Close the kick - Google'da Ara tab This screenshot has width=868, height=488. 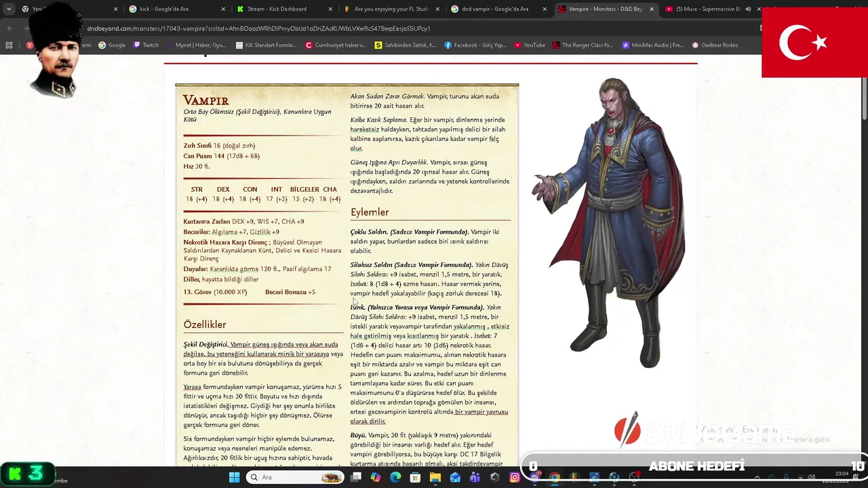pyautogui.click(x=223, y=9)
